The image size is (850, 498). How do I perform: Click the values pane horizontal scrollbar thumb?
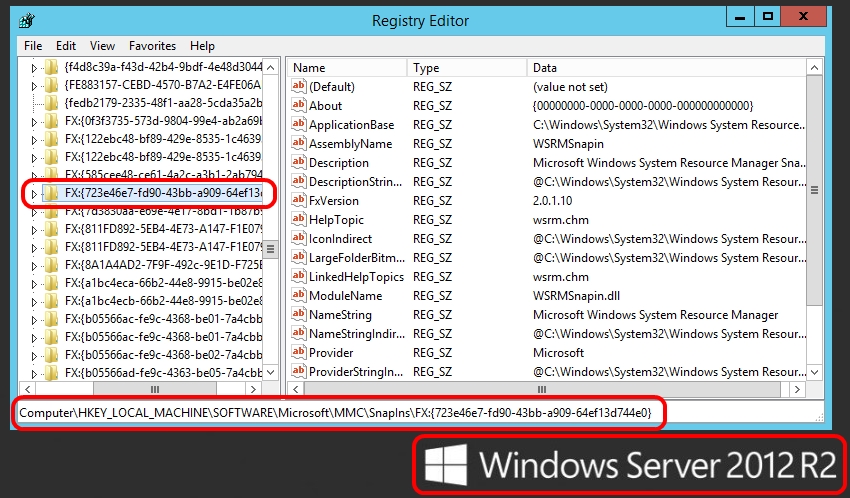pos(542,389)
